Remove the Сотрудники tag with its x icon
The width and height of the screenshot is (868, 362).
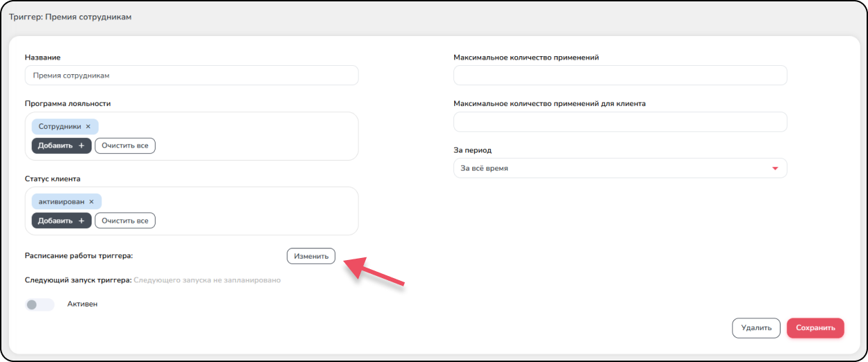pyautogui.click(x=88, y=127)
